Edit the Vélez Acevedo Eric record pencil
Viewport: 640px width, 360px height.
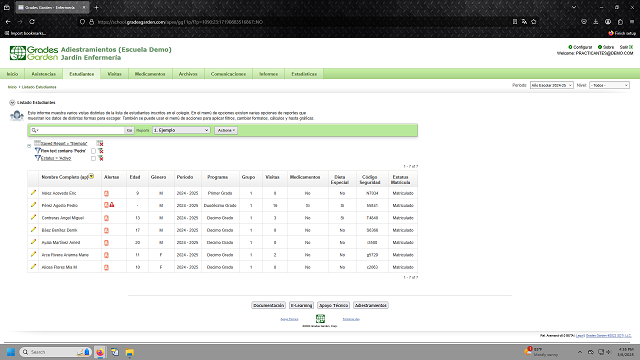[33, 193]
